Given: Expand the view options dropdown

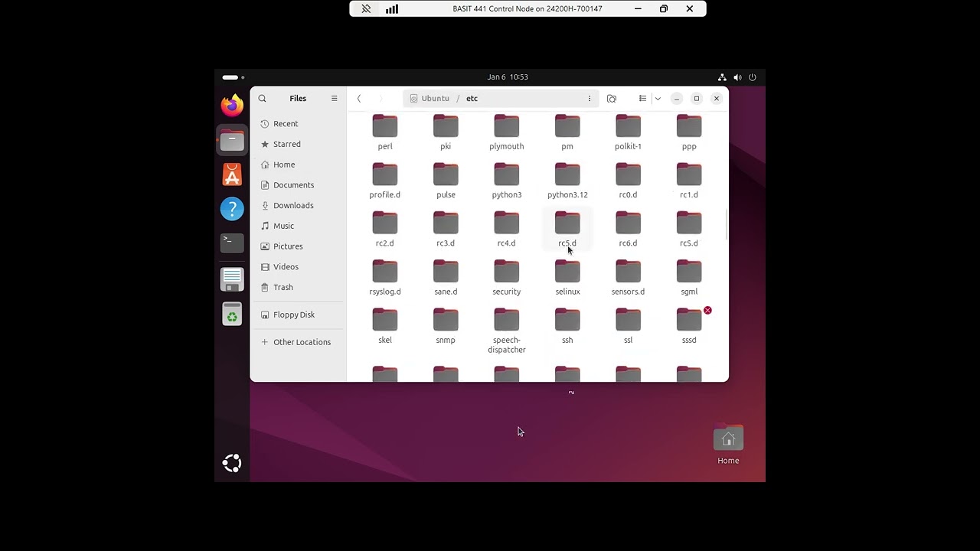Looking at the screenshot, I should 657,99.
